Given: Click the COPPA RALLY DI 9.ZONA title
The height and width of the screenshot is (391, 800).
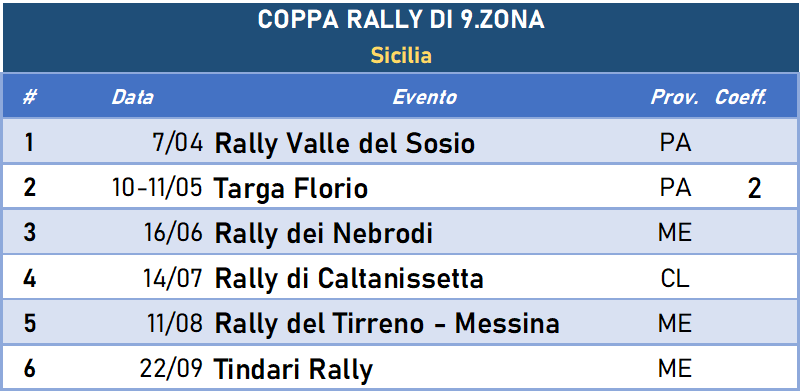Looking at the screenshot, I should coord(401,20).
